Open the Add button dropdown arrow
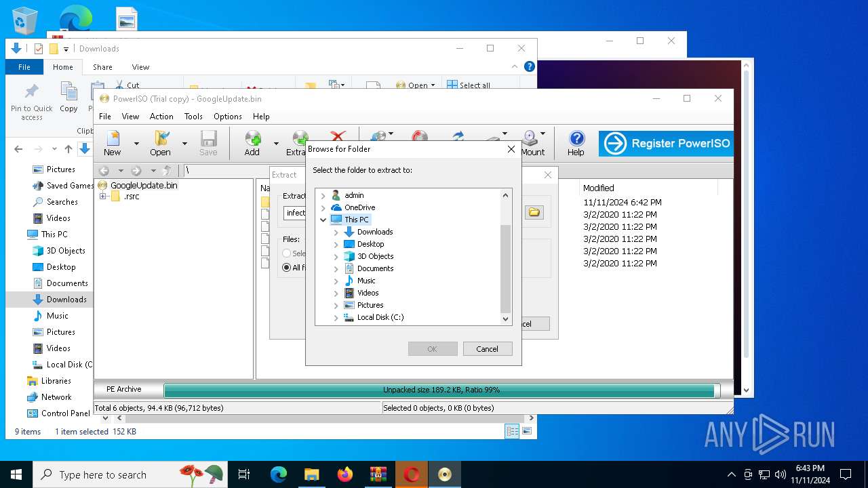 276,143
